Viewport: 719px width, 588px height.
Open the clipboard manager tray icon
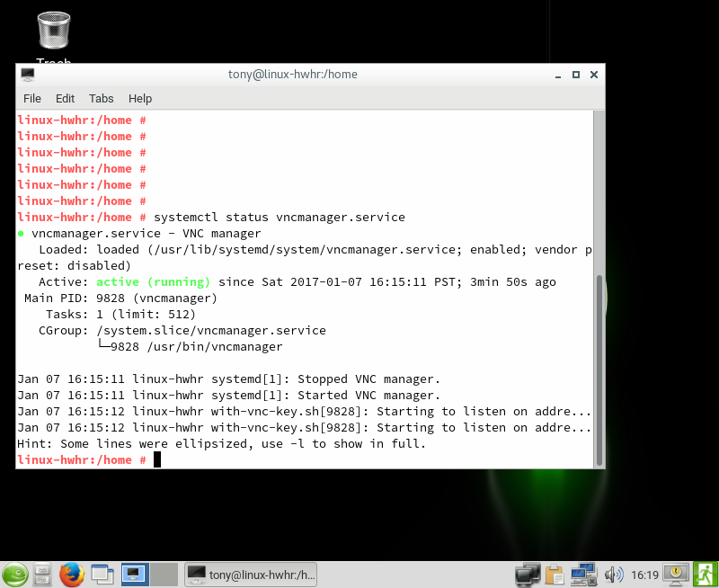tap(555, 575)
